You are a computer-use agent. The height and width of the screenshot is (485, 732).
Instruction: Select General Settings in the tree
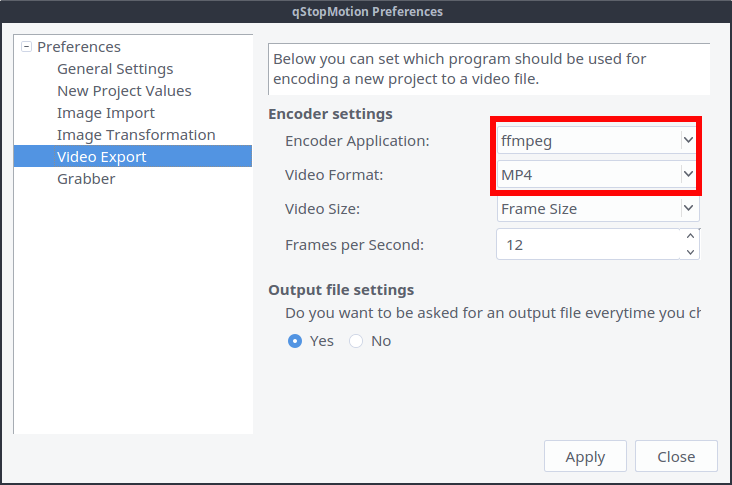tap(115, 69)
